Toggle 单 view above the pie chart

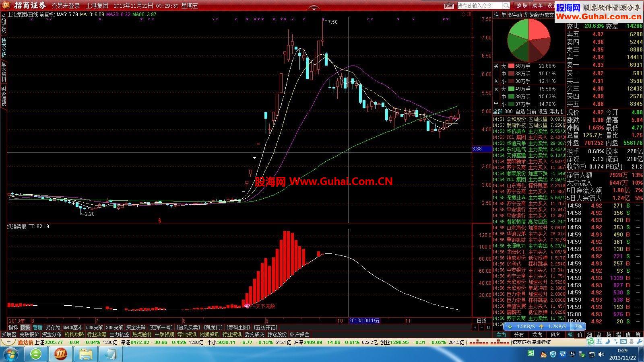[503, 15]
